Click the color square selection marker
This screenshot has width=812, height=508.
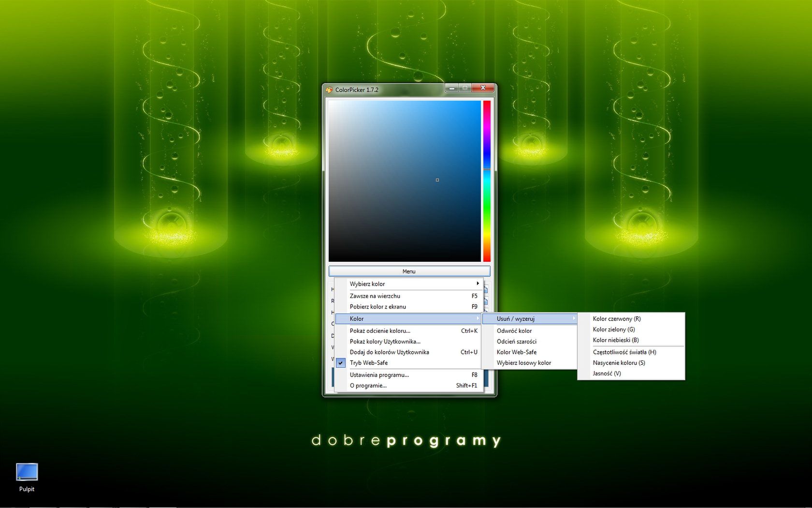(x=437, y=180)
